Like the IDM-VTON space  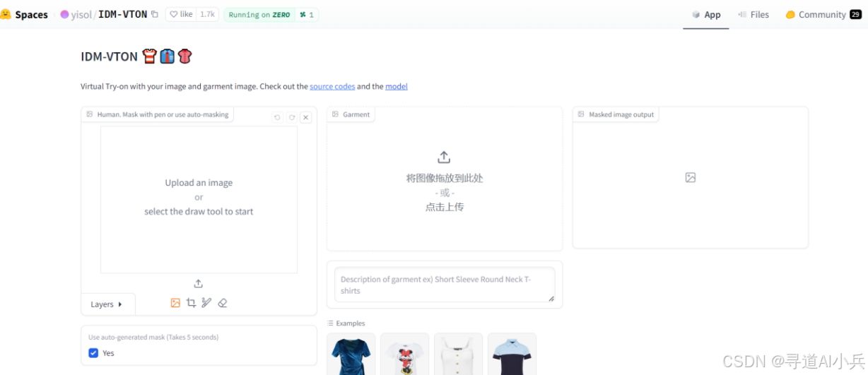pos(181,14)
